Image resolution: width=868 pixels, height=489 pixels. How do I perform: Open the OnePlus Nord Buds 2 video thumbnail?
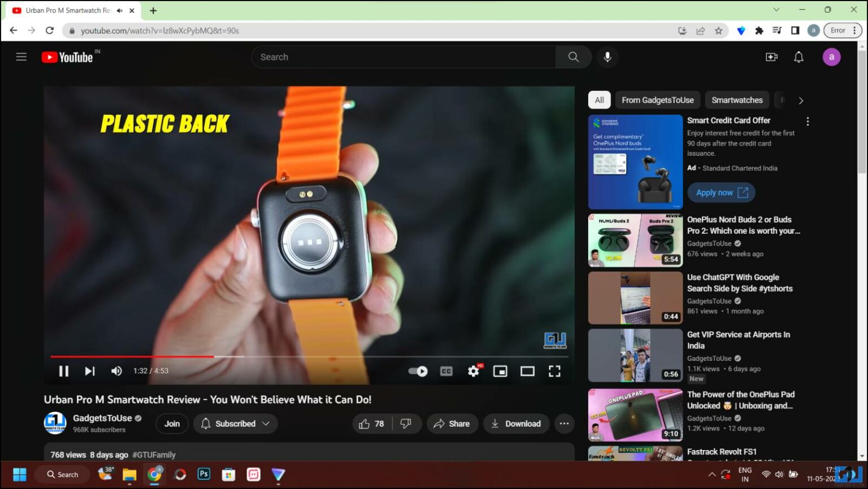(635, 240)
